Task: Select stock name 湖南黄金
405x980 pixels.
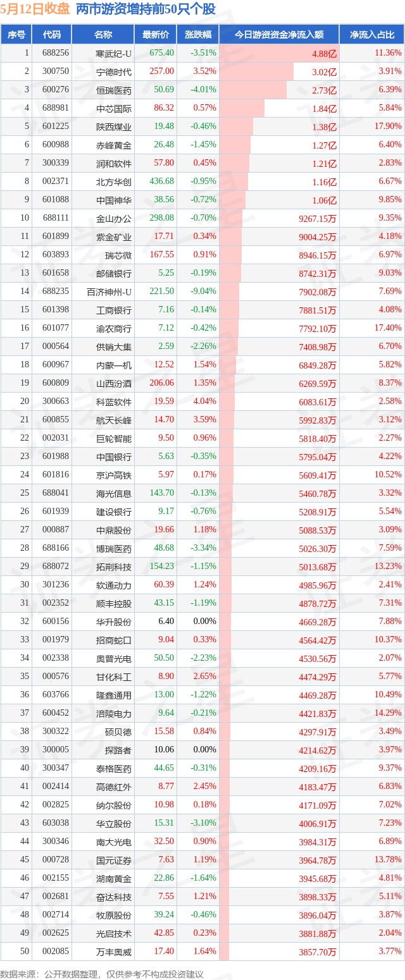Action: click(113, 878)
